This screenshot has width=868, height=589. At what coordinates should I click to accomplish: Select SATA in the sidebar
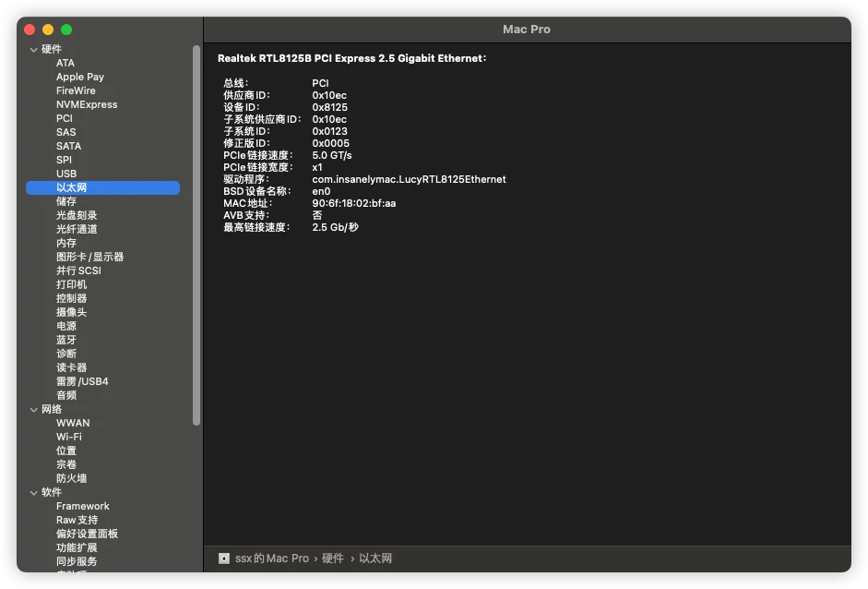(x=68, y=146)
